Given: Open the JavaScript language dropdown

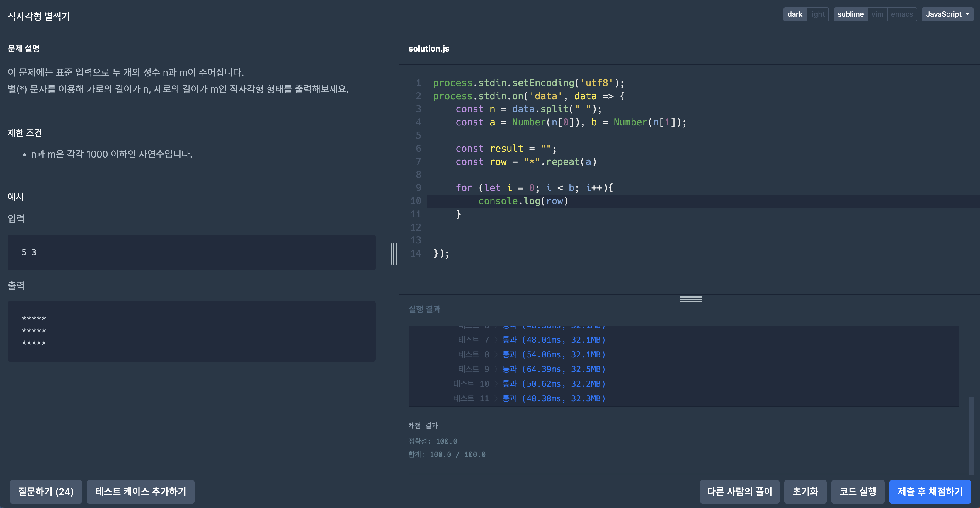Looking at the screenshot, I should click(947, 14).
